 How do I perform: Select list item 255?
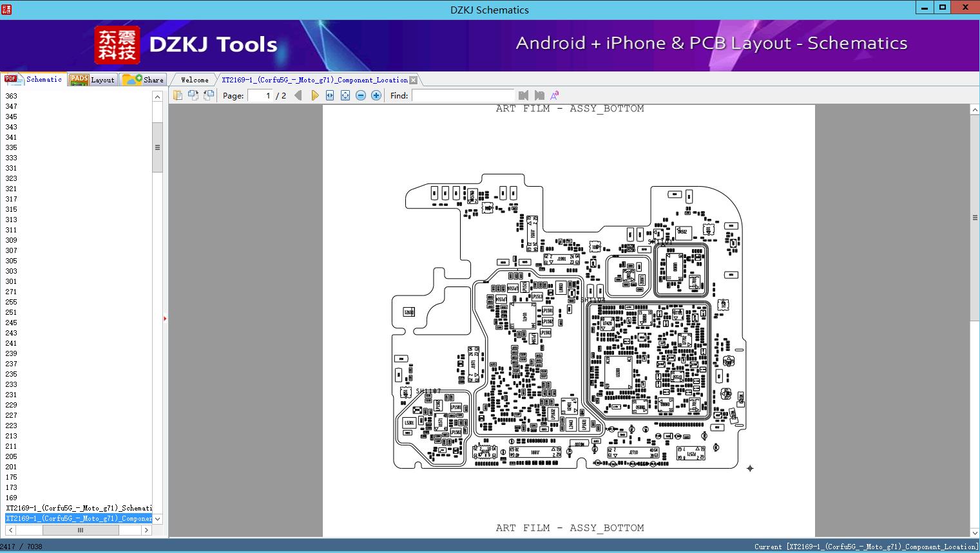point(12,302)
